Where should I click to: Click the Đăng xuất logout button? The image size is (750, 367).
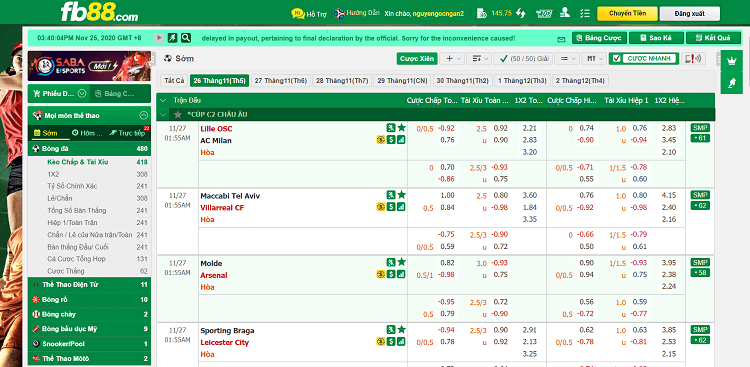(689, 13)
